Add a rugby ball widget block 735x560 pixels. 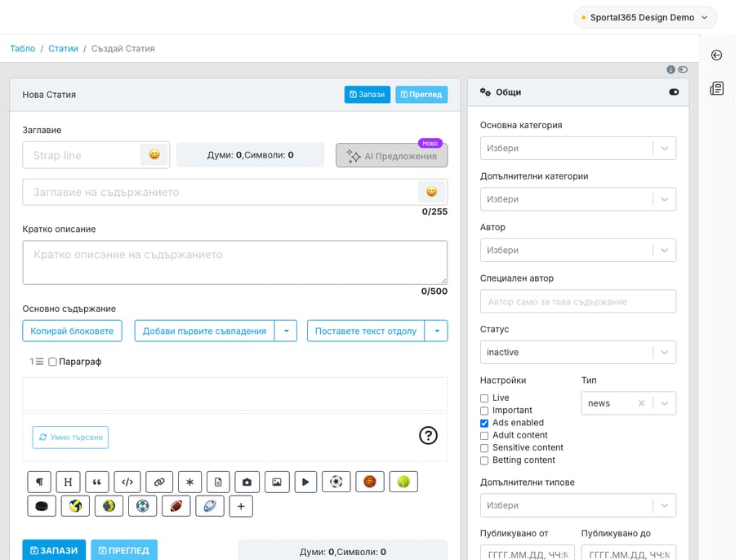pyautogui.click(x=210, y=506)
